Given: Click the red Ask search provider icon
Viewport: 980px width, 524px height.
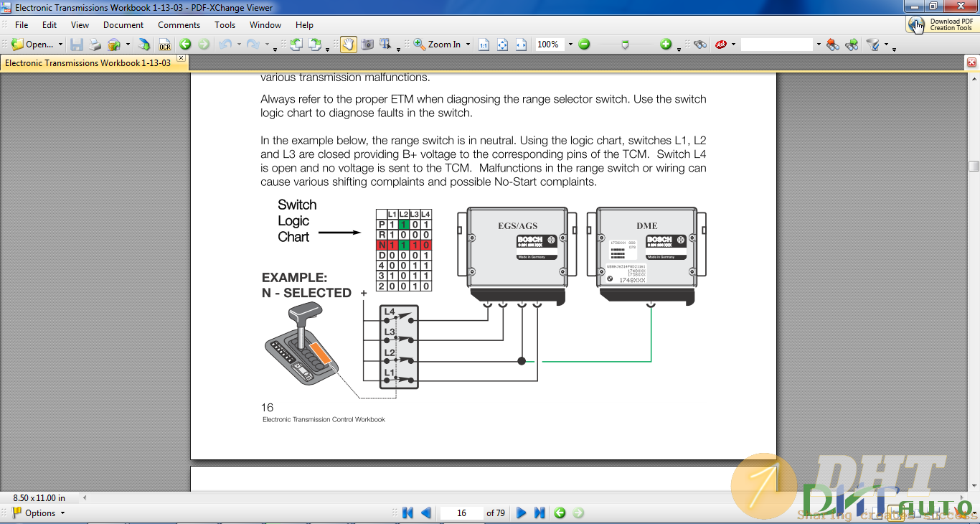Looking at the screenshot, I should (x=721, y=45).
